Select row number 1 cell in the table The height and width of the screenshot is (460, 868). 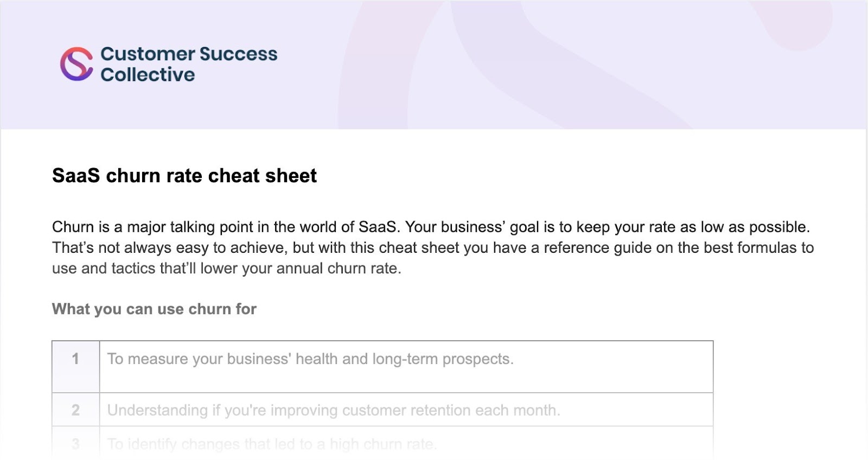[x=75, y=359]
